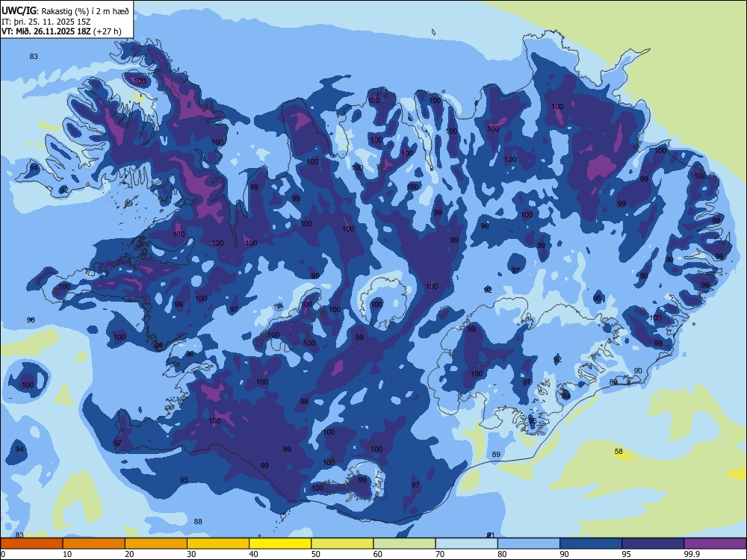Click the legend tick label '10'
747x560 pixels.
click(67, 554)
